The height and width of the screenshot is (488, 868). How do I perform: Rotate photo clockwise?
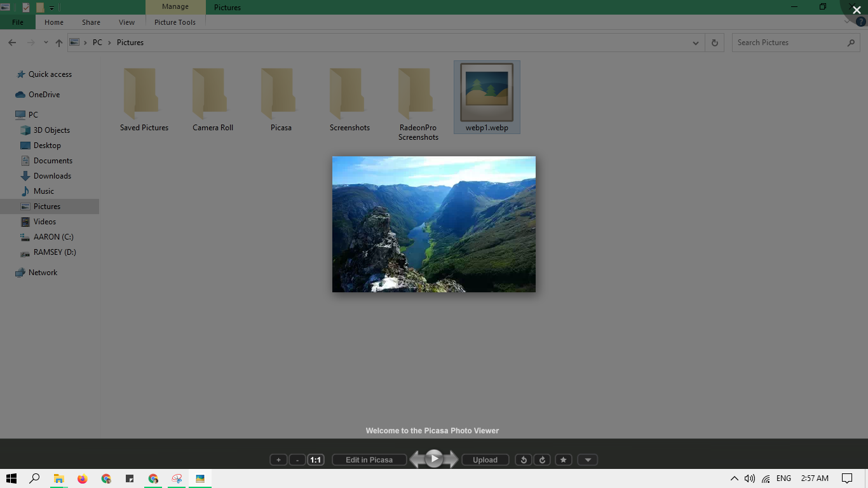click(542, 460)
